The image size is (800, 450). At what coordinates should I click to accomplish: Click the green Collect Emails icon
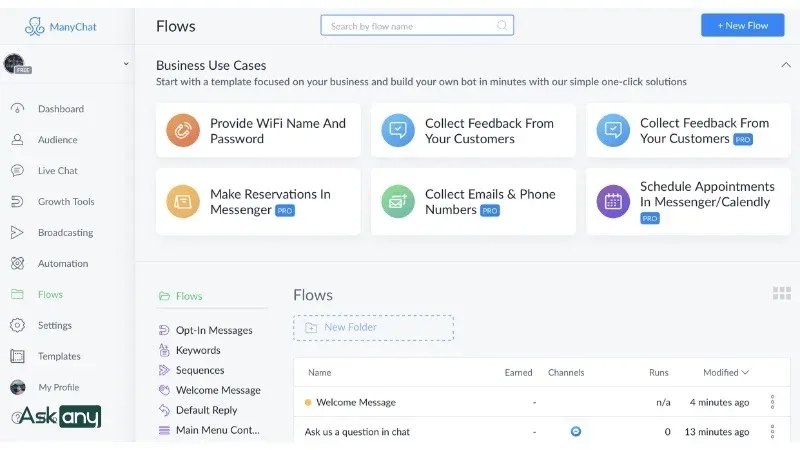coord(398,202)
